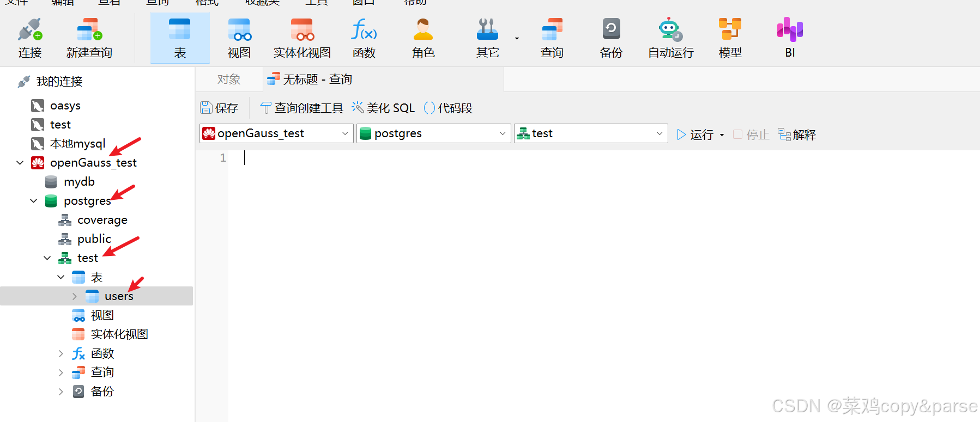Viewport: 980px width, 422px height.
Task: Insert a 代码段 code snippet
Action: [x=448, y=108]
